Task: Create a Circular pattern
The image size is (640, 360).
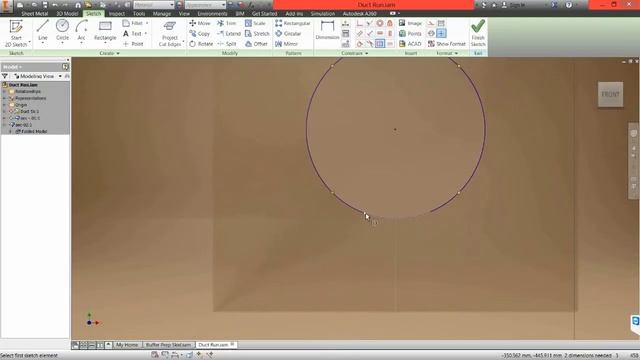Action: pyautogui.click(x=288, y=33)
